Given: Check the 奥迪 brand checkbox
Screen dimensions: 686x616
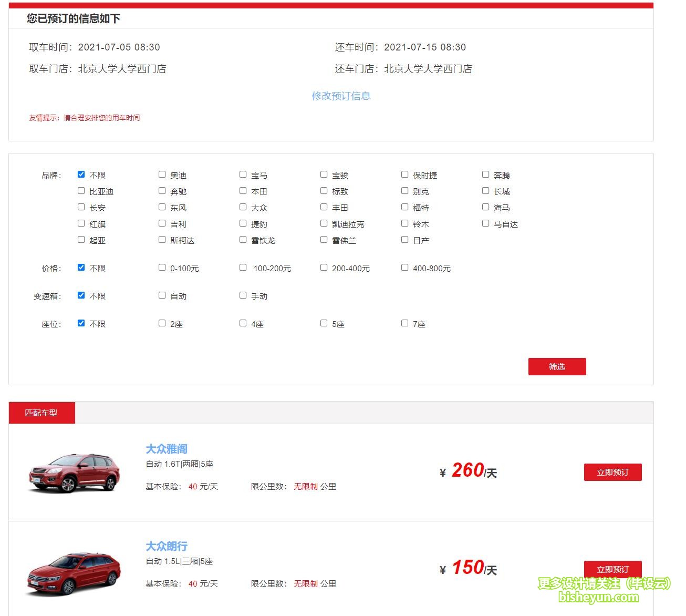Looking at the screenshot, I should [162, 174].
